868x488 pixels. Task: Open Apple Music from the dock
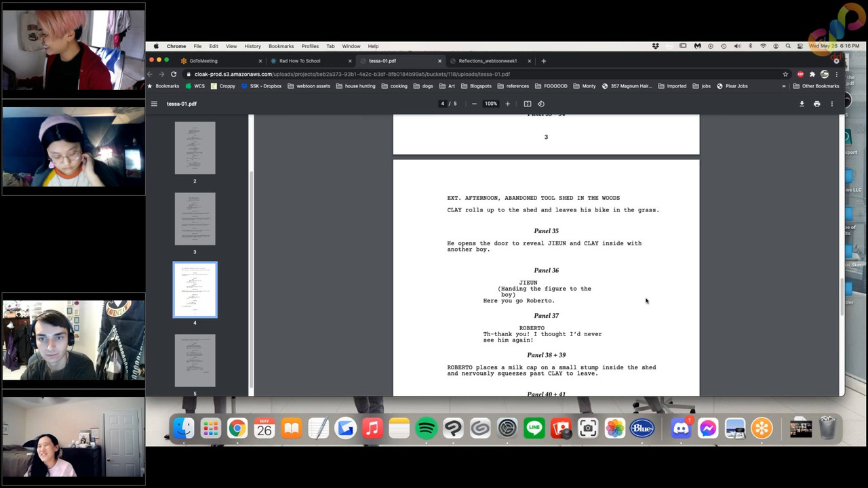(372, 428)
